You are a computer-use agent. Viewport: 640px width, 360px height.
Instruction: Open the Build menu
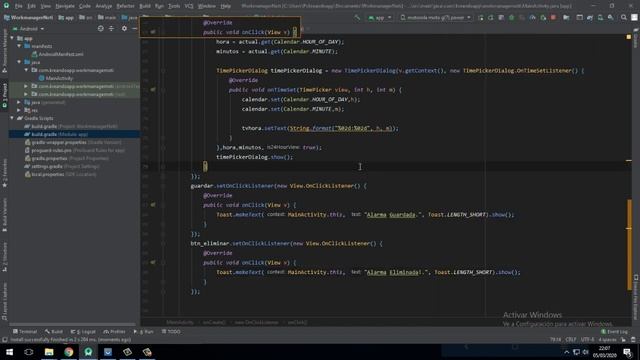145,6
